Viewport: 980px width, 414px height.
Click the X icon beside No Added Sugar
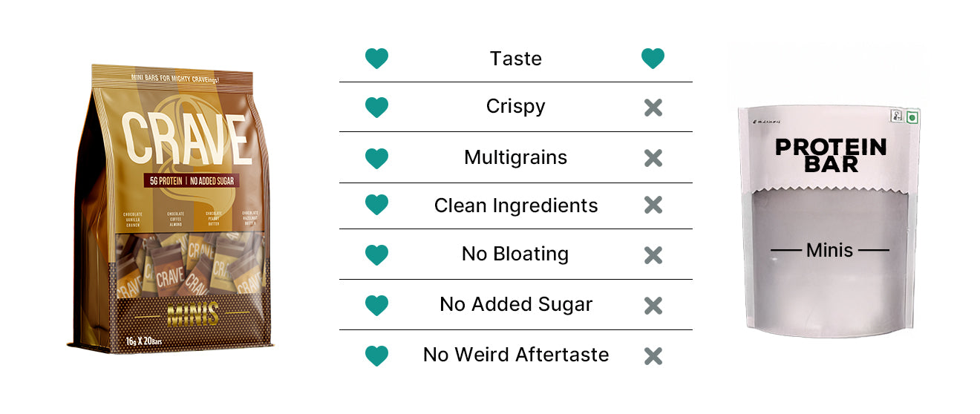click(x=653, y=305)
